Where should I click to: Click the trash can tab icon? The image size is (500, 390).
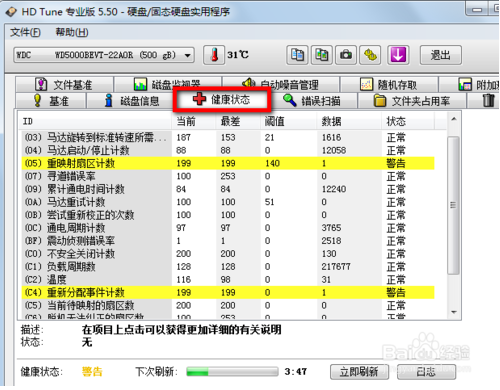point(488,100)
